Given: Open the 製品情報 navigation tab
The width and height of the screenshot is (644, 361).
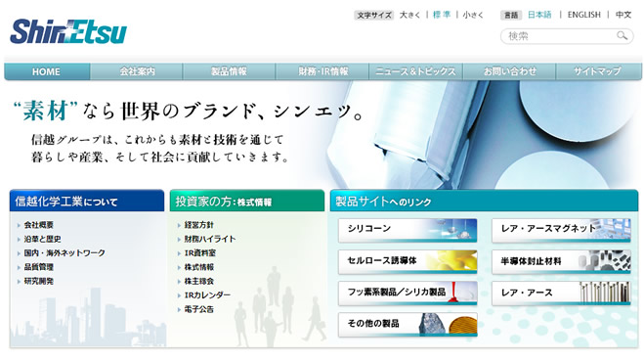Looking at the screenshot, I should 230,71.
